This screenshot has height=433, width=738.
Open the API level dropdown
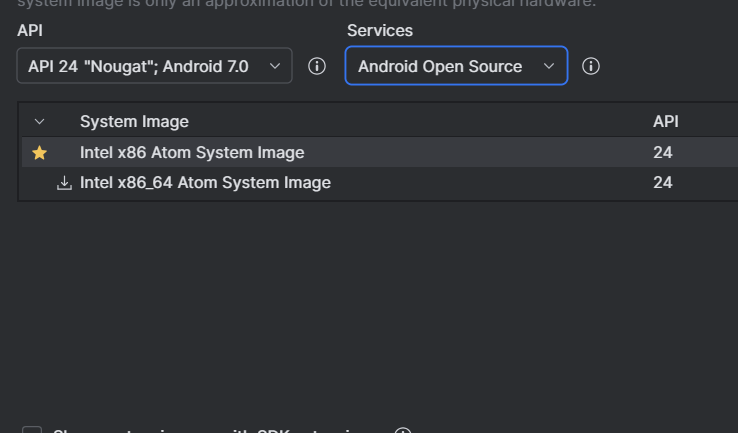(155, 67)
